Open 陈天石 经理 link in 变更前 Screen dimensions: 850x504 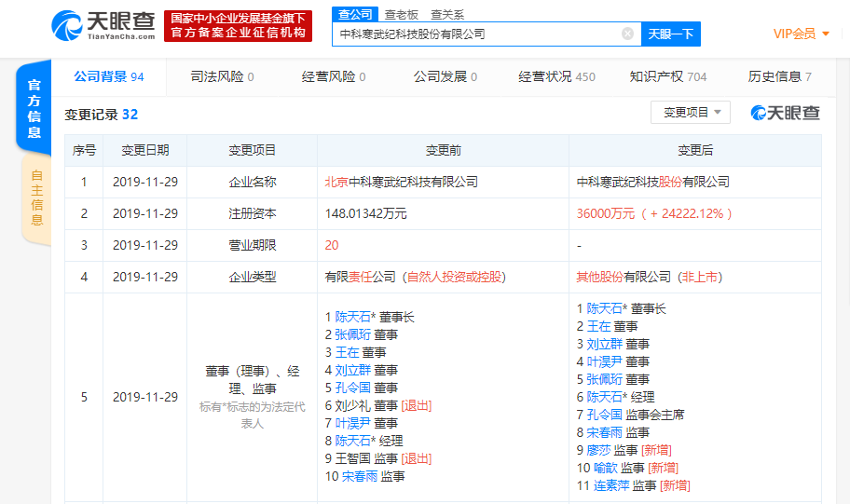(x=353, y=442)
